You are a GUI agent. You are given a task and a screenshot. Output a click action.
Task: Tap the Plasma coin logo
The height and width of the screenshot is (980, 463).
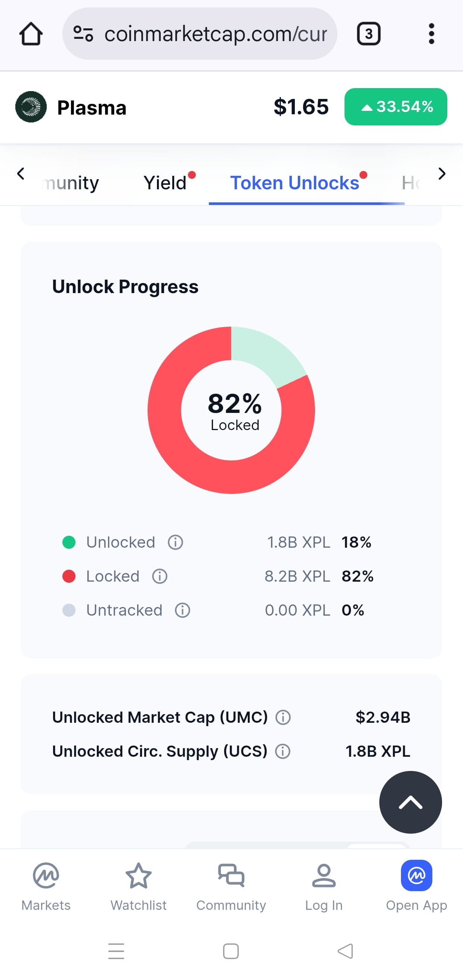click(x=31, y=107)
